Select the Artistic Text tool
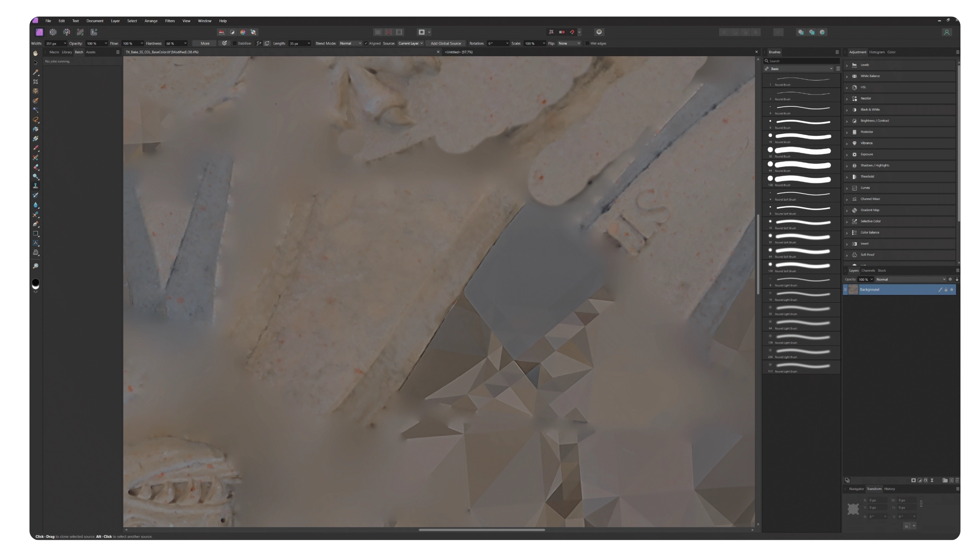Image resolution: width=980 pixels, height=551 pixels. point(36,243)
